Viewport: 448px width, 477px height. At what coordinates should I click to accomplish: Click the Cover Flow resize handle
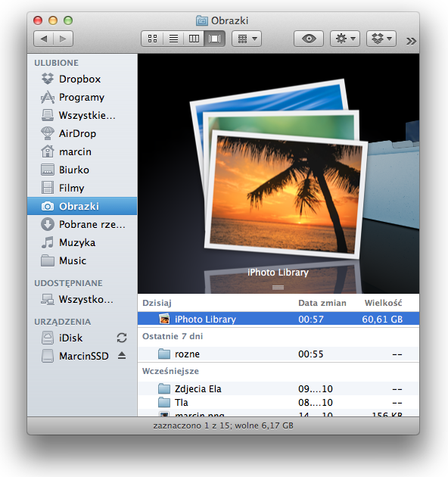point(278,287)
